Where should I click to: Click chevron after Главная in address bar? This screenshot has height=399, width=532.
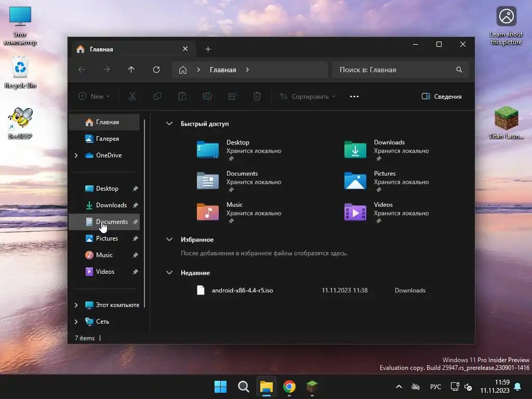click(247, 70)
